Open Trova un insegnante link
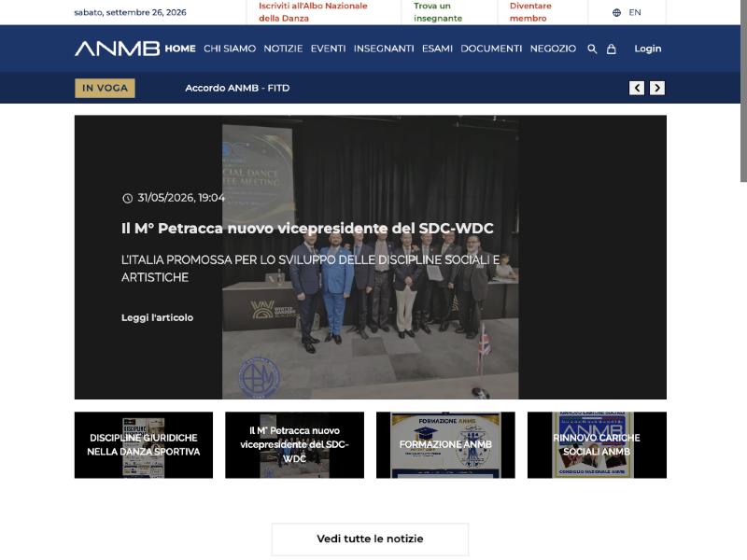 (x=438, y=12)
